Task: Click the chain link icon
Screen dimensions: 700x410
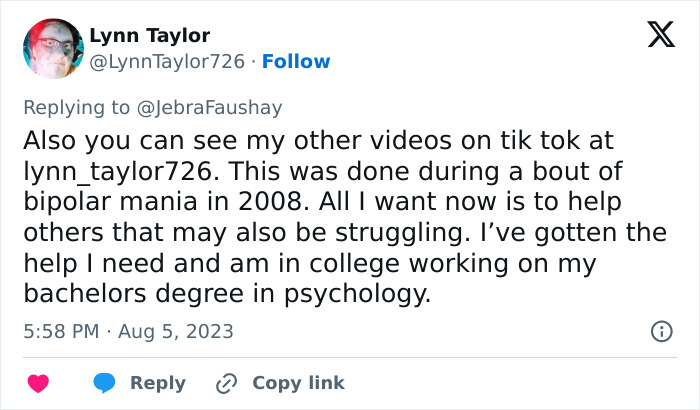Action: point(227,383)
